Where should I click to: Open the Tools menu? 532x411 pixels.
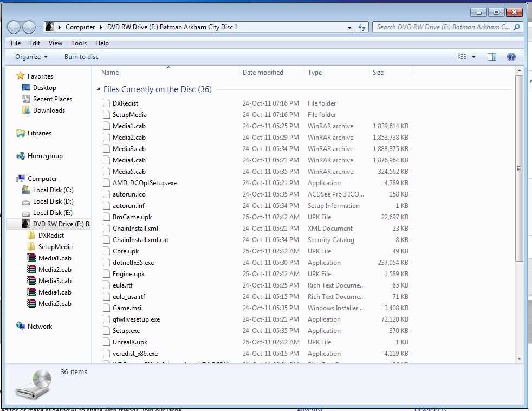point(79,43)
